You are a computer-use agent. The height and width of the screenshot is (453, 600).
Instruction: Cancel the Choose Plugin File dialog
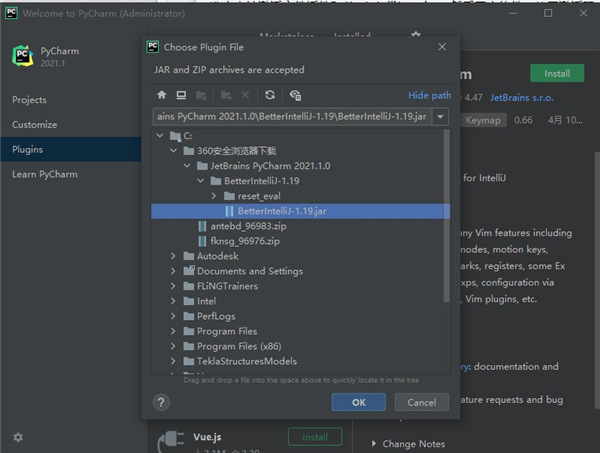422,402
